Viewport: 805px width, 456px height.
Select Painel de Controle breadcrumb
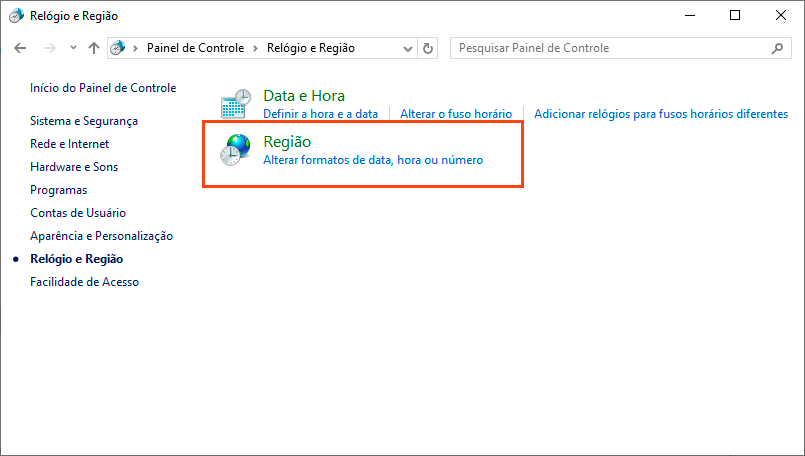pyautogui.click(x=196, y=48)
